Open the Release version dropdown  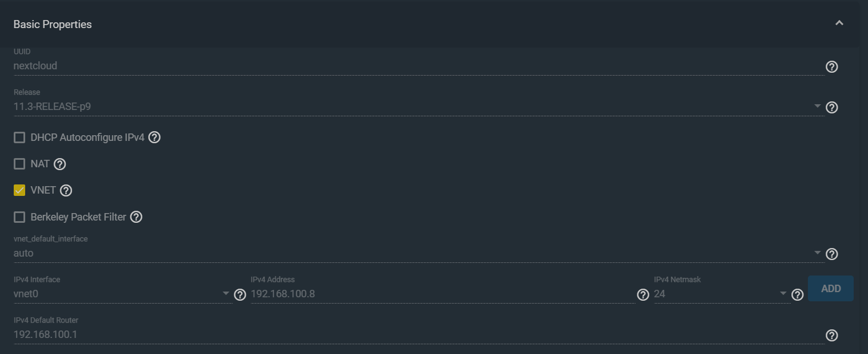(419, 106)
